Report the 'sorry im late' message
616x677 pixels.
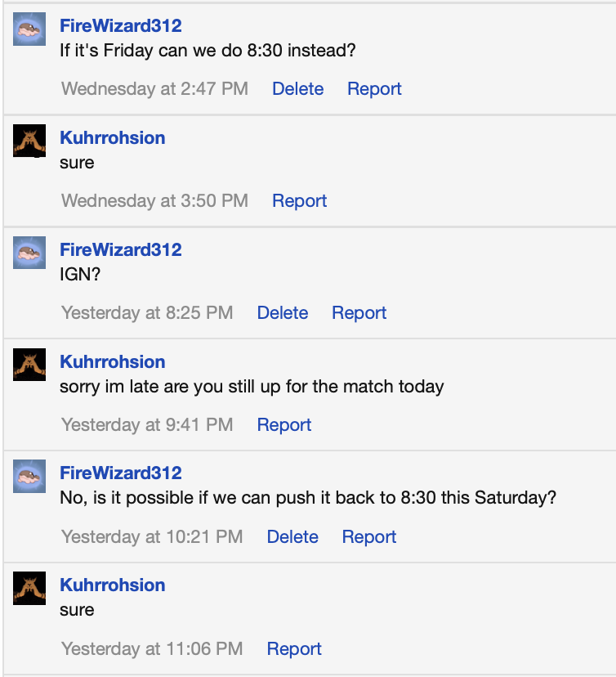283,424
